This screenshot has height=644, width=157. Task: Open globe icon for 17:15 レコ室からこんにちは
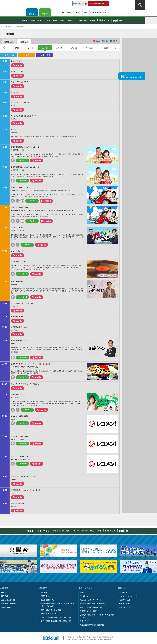tap(13, 274)
